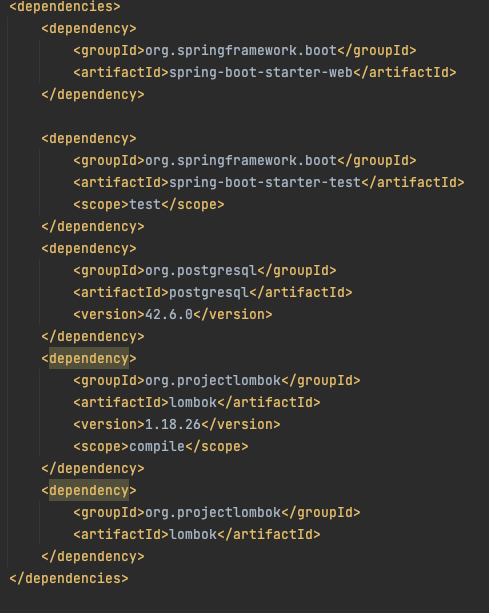
Task: Click version 1.18.26 line
Action: click(177, 424)
